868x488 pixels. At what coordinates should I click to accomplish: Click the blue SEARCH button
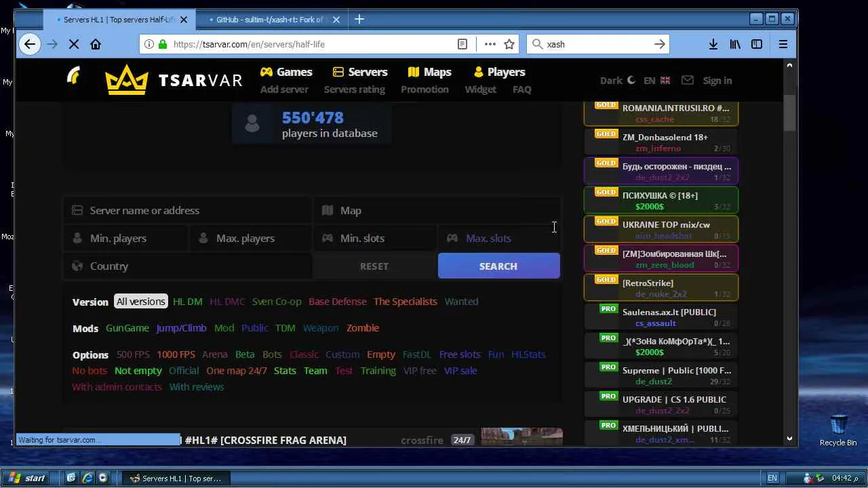(499, 266)
